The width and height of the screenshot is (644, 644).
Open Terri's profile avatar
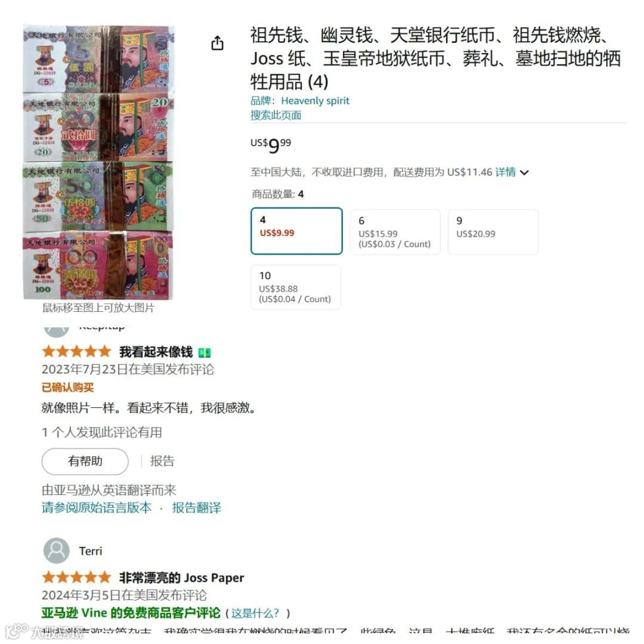[x=56, y=550]
